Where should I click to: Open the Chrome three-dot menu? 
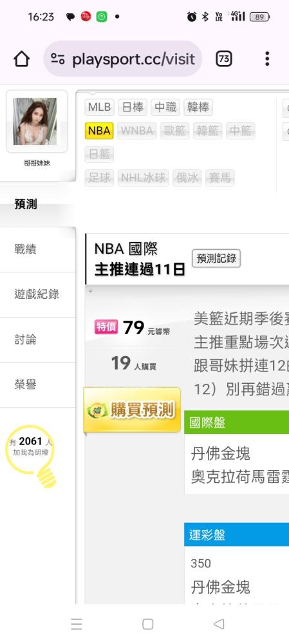tap(267, 59)
